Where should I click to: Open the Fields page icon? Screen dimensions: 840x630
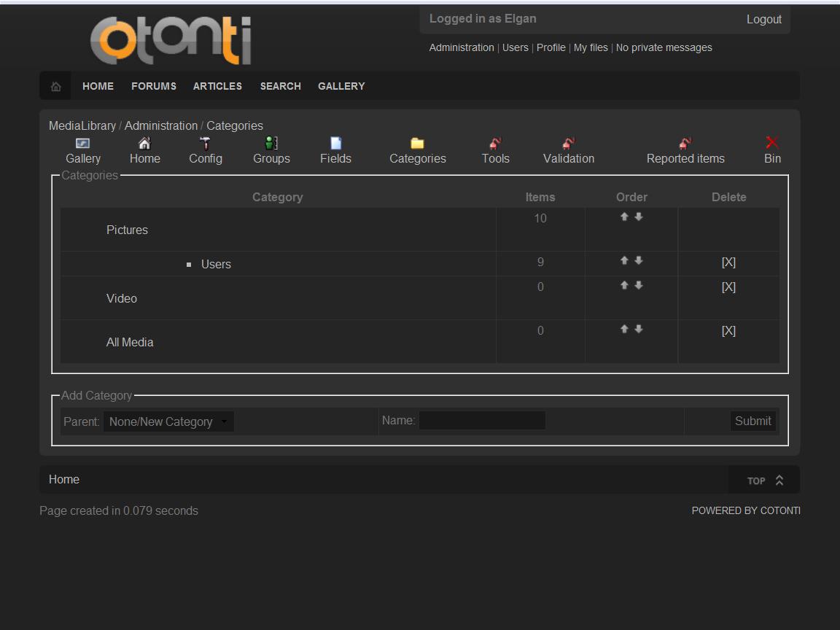pos(335,144)
